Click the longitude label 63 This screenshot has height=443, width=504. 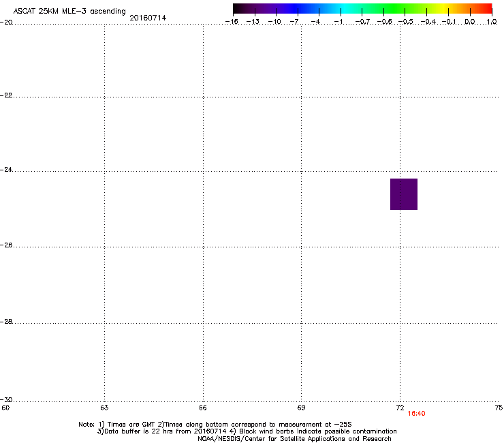[104, 408]
